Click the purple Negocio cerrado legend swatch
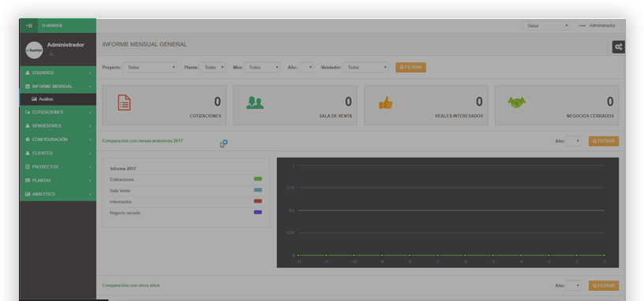The width and height of the screenshot is (644, 301). [258, 212]
